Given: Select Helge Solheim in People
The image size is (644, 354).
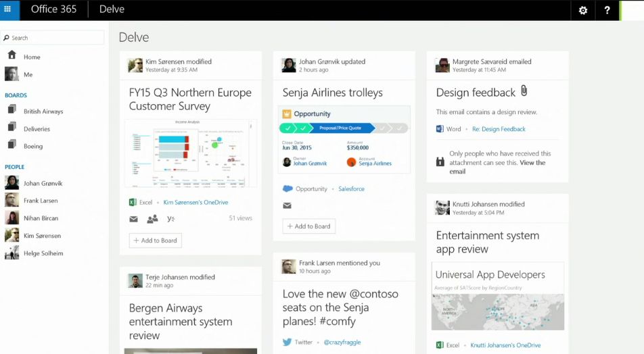Looking at the screenshot, I should coord(43,253).
